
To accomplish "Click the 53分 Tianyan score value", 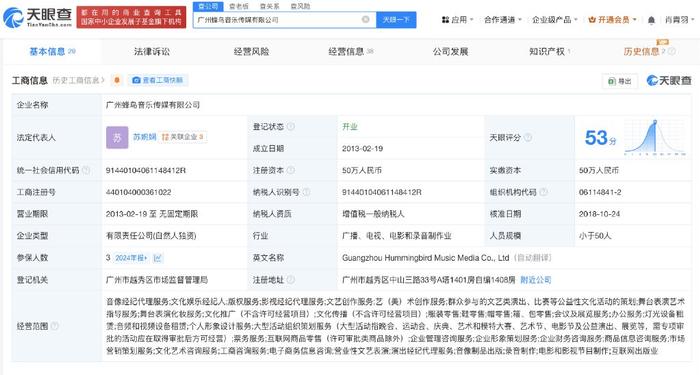I will coord(600,138).
